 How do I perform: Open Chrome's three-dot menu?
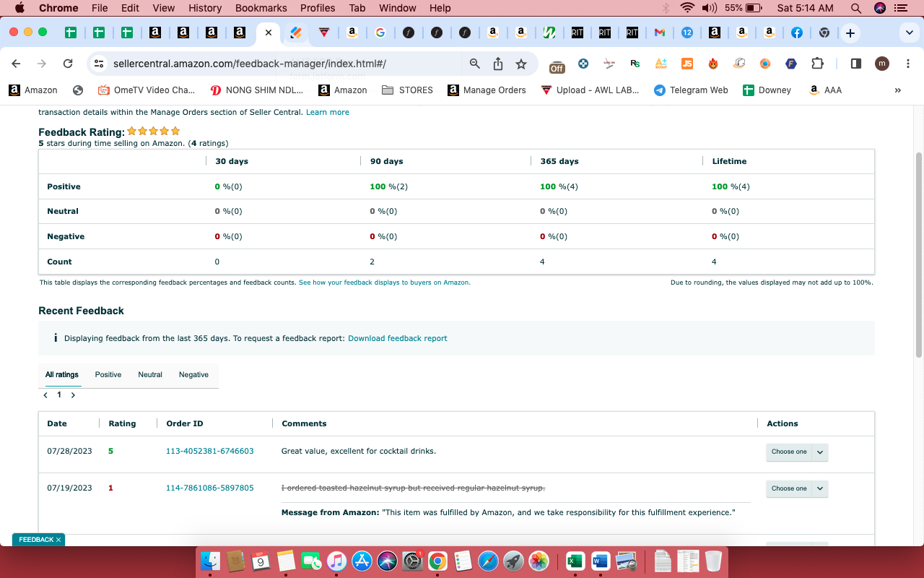(907, 64)
